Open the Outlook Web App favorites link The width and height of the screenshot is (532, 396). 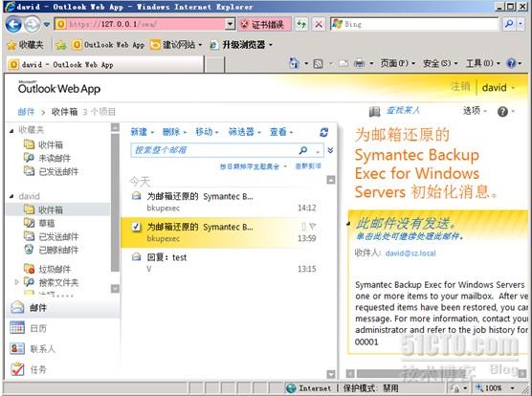pyautogui.click(x=108, y=45)
